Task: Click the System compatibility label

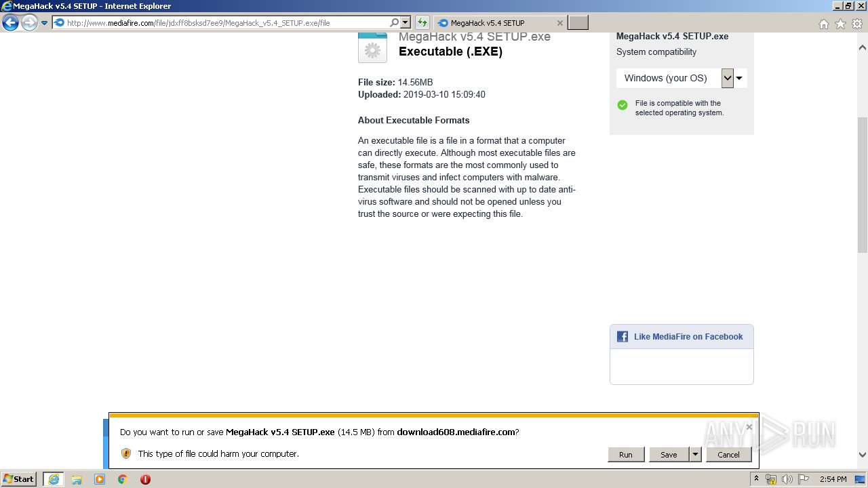Action: [x=656, y=52]
